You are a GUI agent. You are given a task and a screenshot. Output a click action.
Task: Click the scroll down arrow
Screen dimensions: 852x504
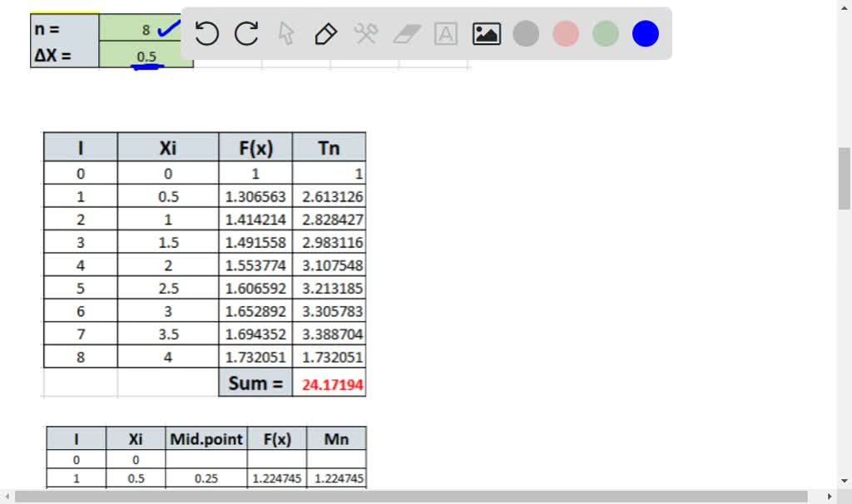pyautogui.click(x=844, y=481)
